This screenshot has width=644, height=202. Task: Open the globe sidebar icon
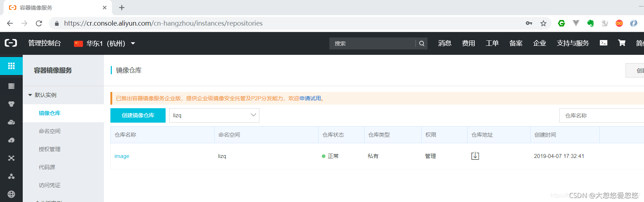11,194
